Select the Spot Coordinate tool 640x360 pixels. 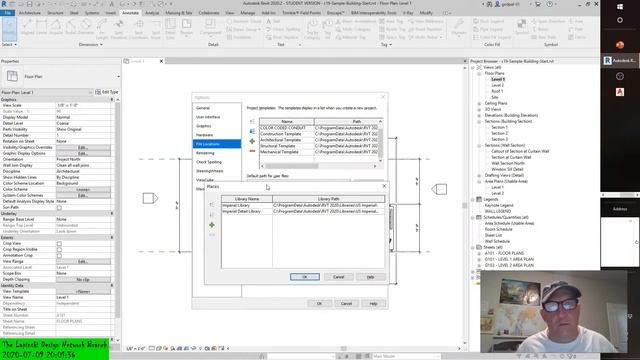(x=139, y=29)
